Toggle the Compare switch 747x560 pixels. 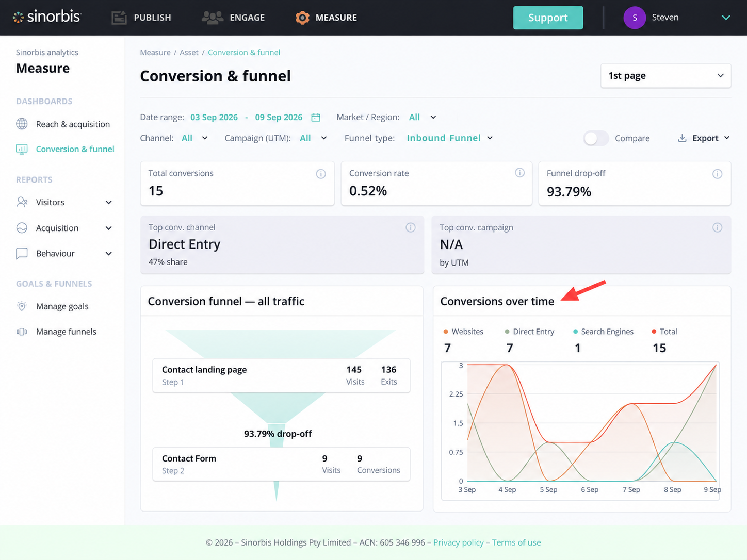pyautogui.click(x=596, y=138)
